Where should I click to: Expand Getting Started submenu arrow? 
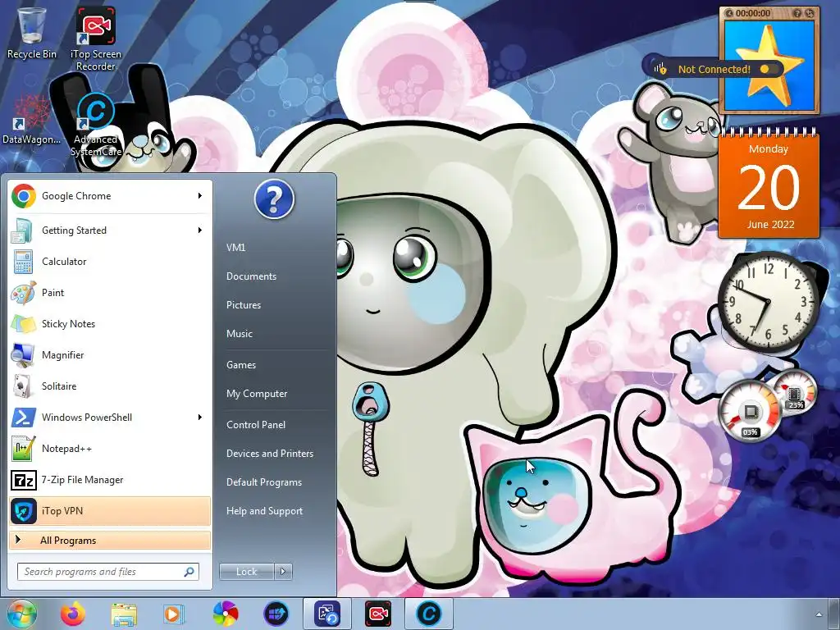click(x=200, y=231)
